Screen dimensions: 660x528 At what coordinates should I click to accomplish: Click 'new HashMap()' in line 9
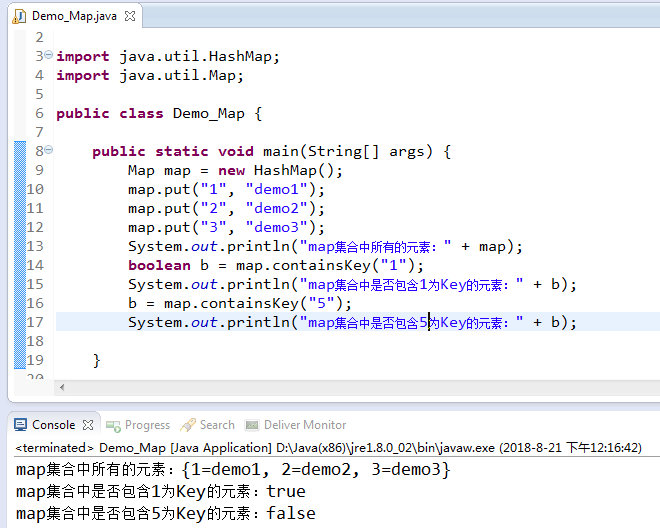coord(276,171)
